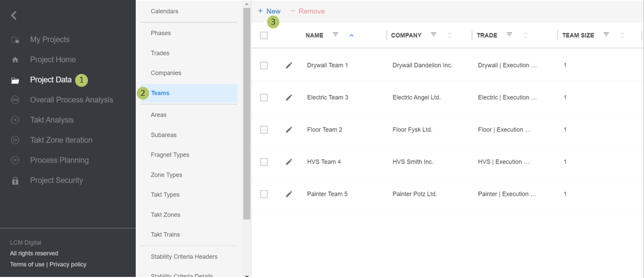The height and width of the screenshot is (278, 644).
Task: Edit Electric Team 3 using pencil icon
Action: (x=289, y=97)
